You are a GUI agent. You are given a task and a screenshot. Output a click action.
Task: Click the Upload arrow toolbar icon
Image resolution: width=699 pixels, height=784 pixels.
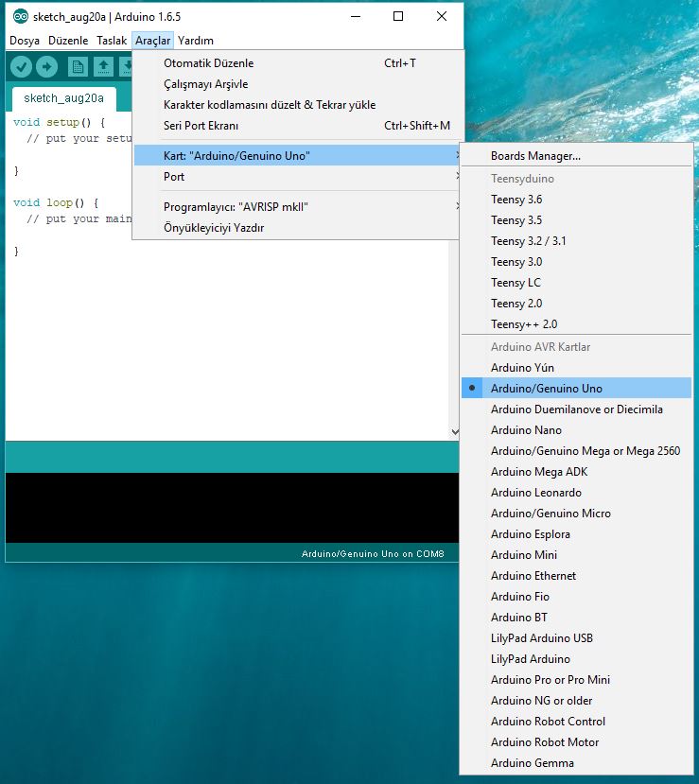click(x=47, y=66)
